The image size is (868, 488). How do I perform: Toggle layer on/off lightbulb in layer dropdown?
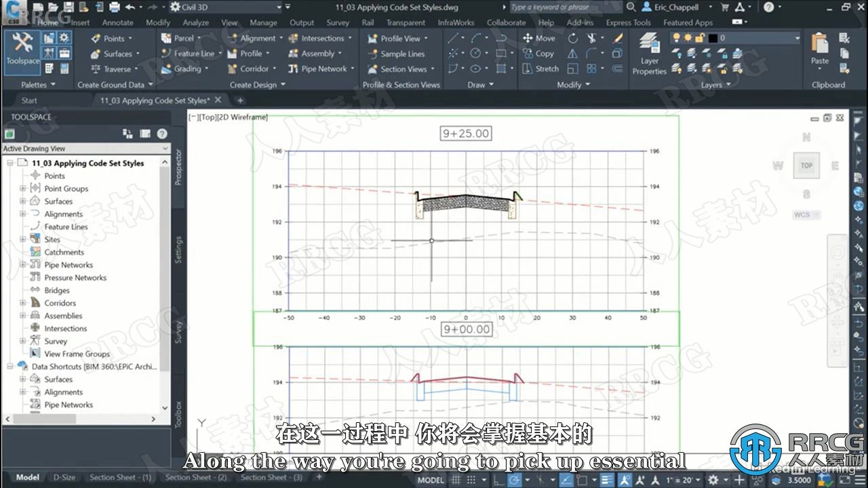(677, 38)
